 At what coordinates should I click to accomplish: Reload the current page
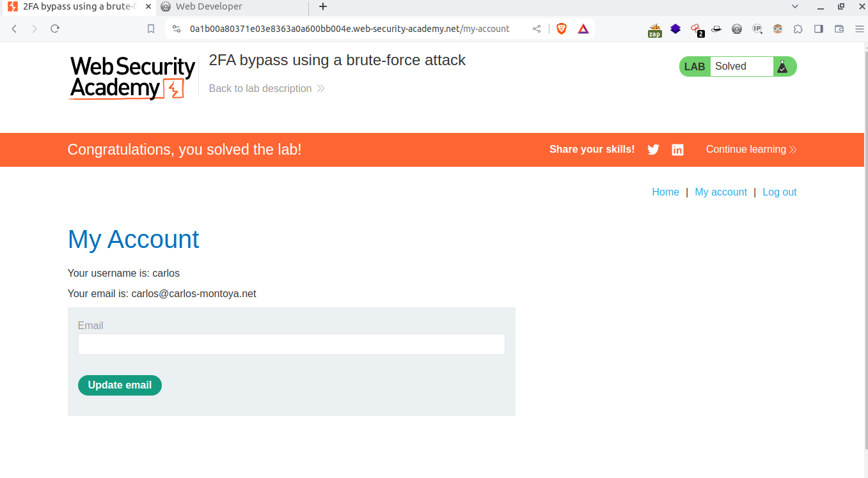(55, 29)
